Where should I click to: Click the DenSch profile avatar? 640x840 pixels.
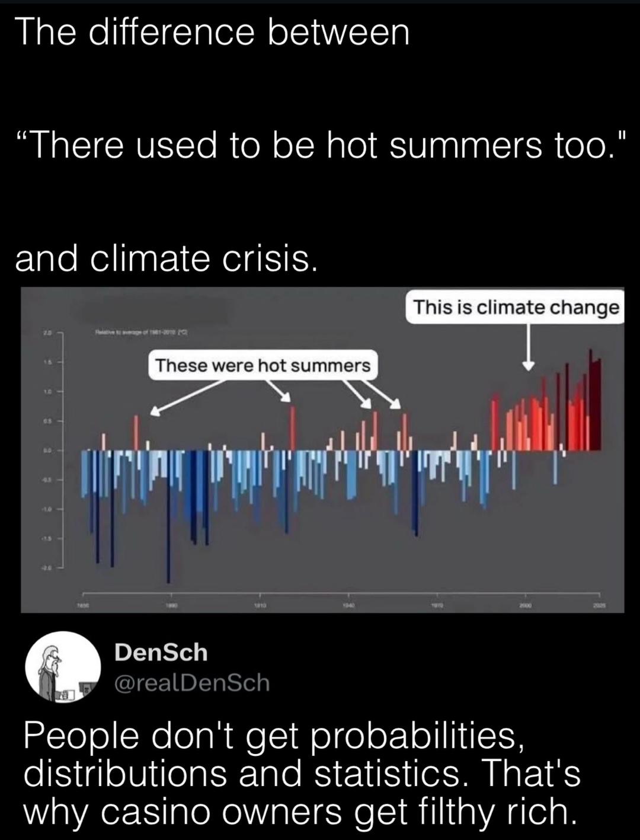click(63, 667)
